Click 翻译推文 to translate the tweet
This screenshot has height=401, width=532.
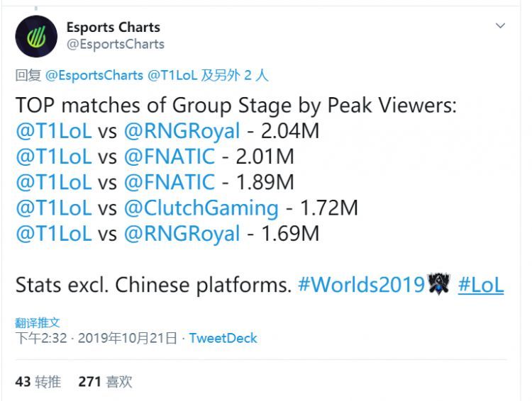(38, 322)
